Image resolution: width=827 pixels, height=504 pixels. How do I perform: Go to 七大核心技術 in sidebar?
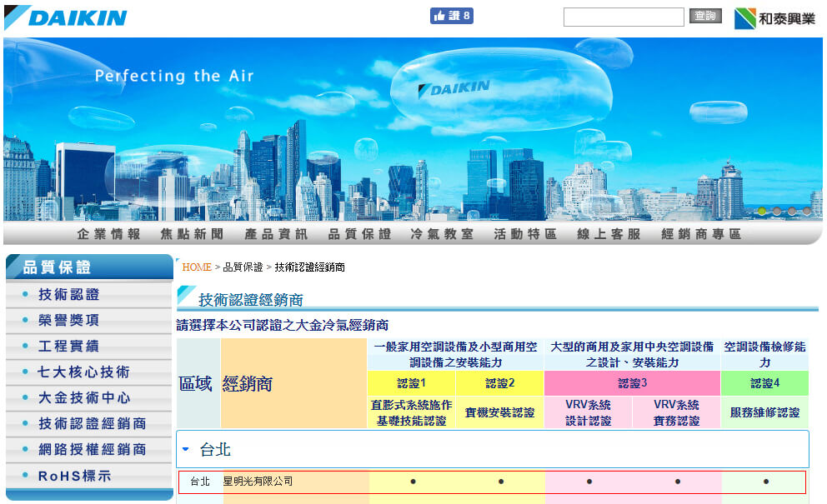tap(84, 372)
